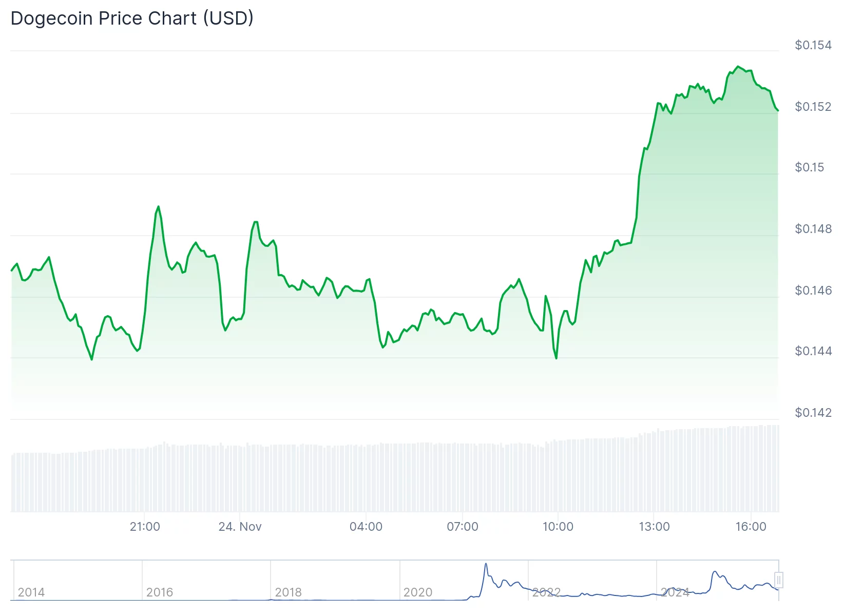The height and width of the screenshot is (616, 844).
Task: Click the navigator range handle at right edge
Action: click(778, 580)
